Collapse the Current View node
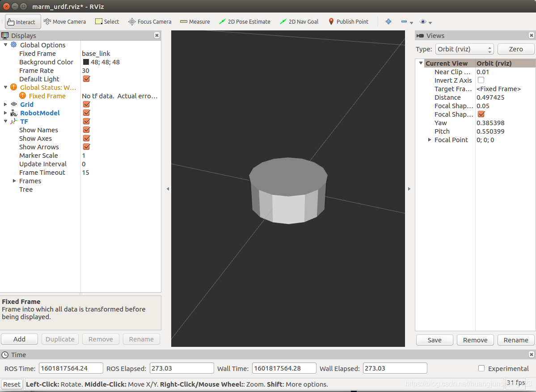 [x=421, y=63]
